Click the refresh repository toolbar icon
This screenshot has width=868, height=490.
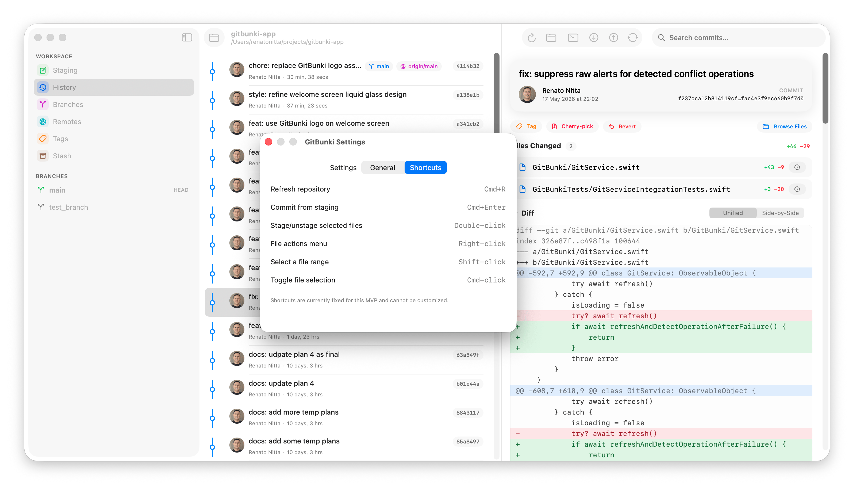[532, 37]
